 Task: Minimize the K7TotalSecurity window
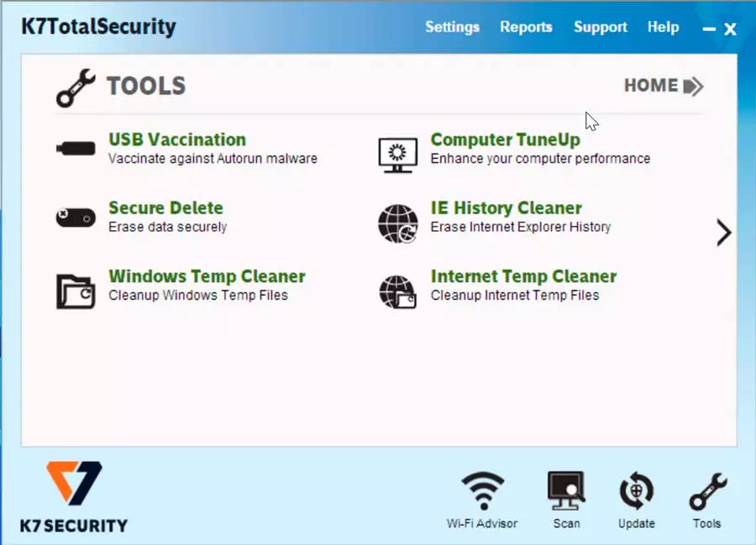coord(709,29)
